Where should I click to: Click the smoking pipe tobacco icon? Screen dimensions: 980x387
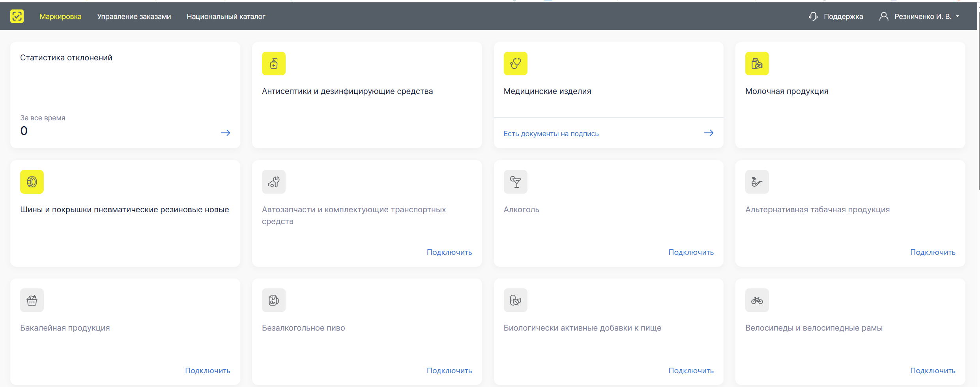[x=757, y=182]
